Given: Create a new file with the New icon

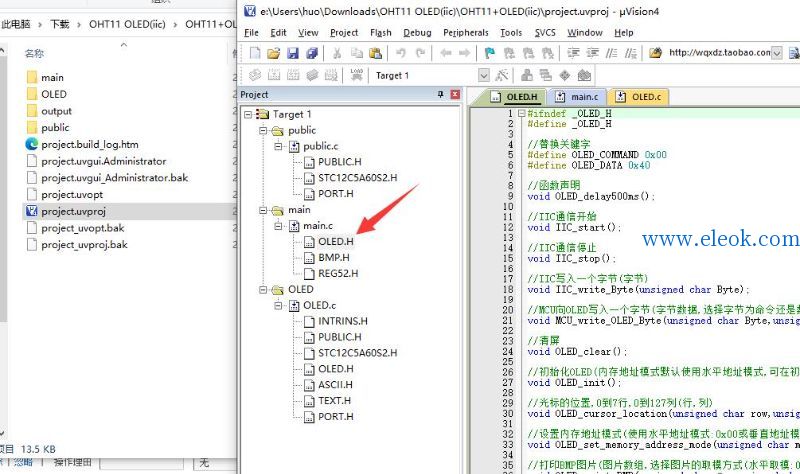Looking at the screenshot, I should click(255, 53).
